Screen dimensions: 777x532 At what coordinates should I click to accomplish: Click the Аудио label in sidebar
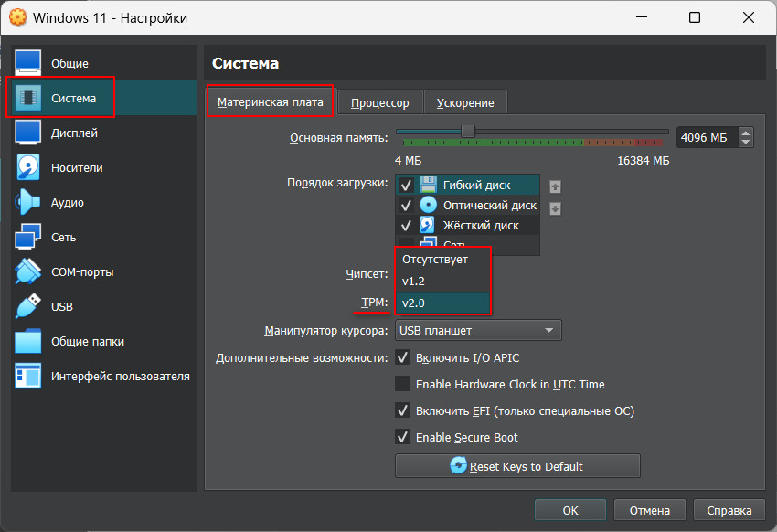(68, 203)
